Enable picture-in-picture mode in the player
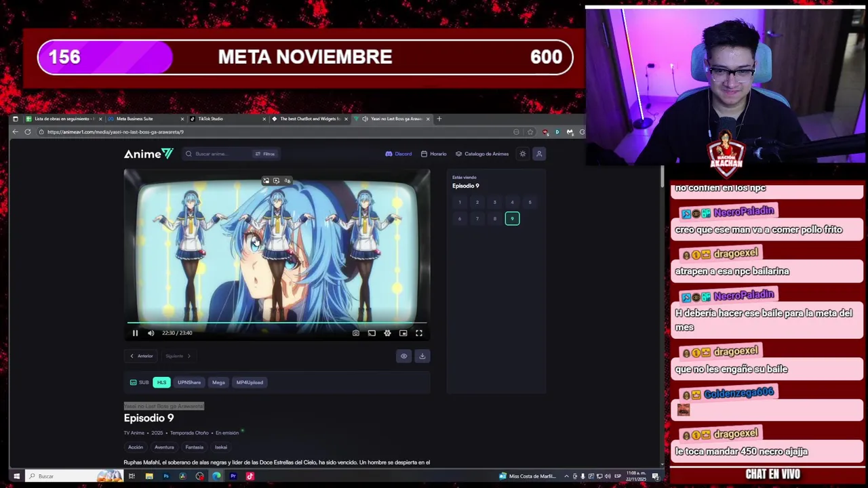The image size is (868, 488). (403, 333)
